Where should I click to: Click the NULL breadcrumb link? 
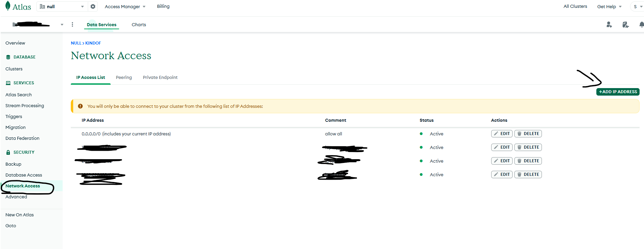[x=76, y=43]
